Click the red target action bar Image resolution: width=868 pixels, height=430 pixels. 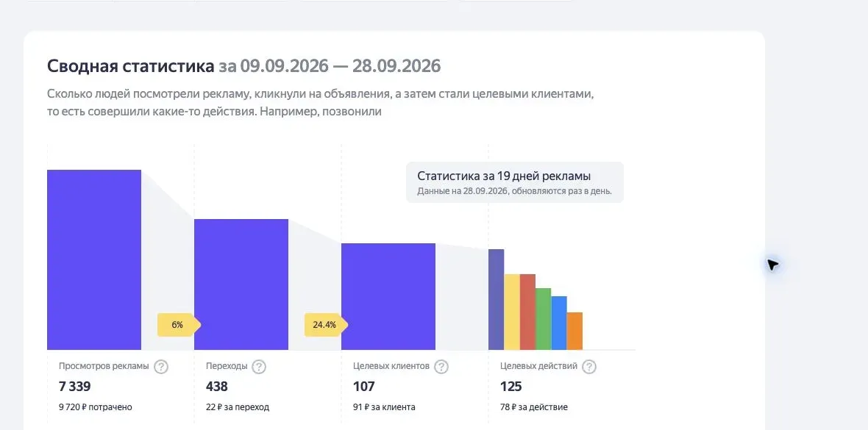click(x=527, y=312)
